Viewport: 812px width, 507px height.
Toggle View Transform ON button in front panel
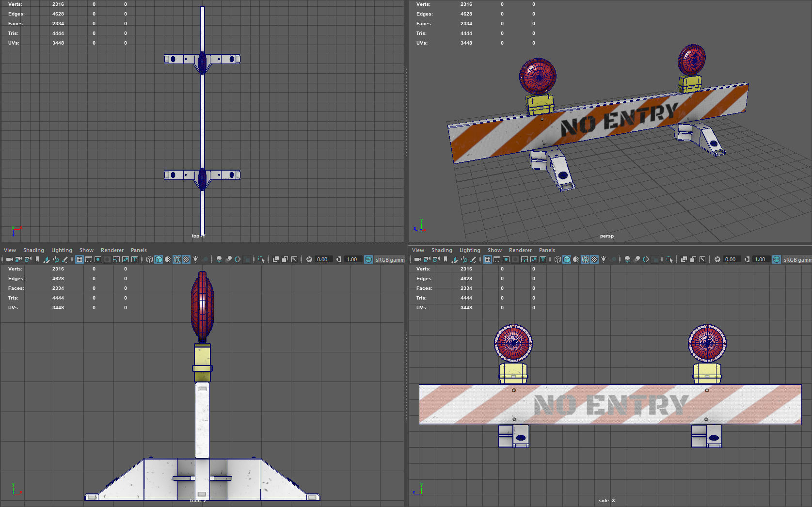point(368,259)
